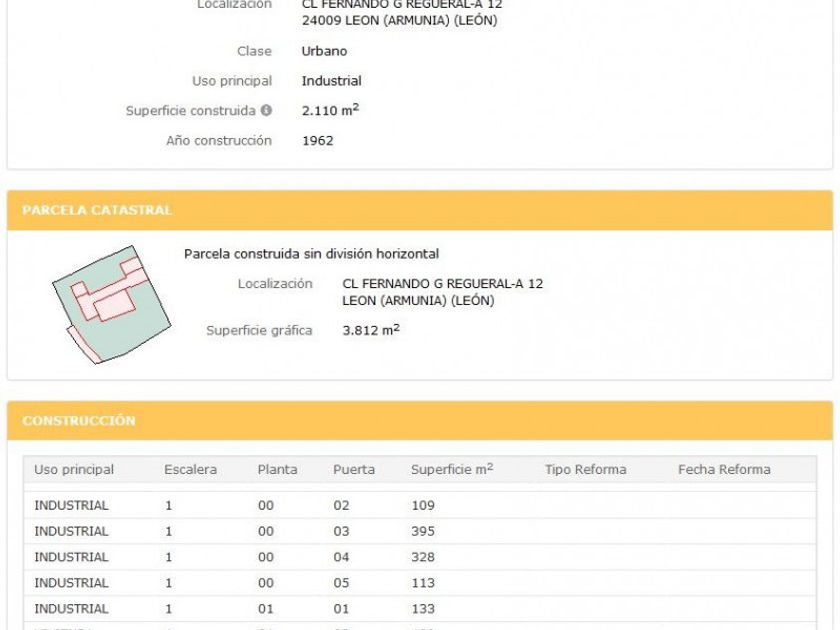Click the address '24009 LEON (ARMUNIA) (LEÓN)'
Viewport: 840px width, 630px height.
pos(400,21)
